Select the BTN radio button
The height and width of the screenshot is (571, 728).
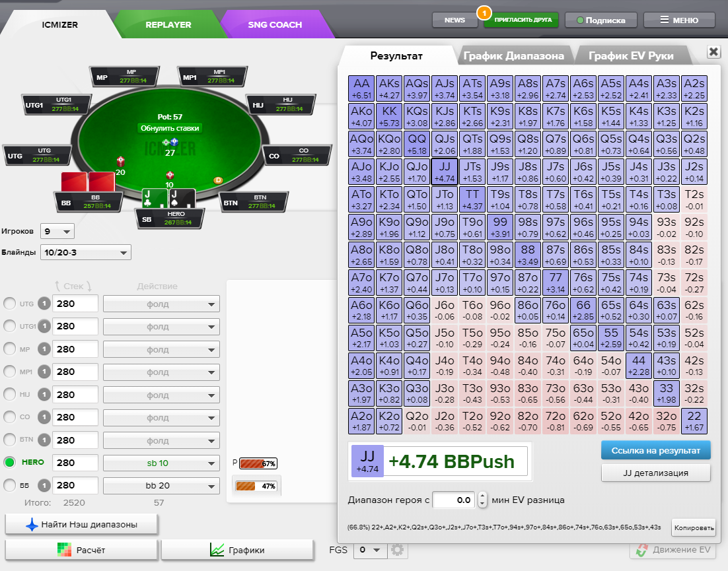9,440
